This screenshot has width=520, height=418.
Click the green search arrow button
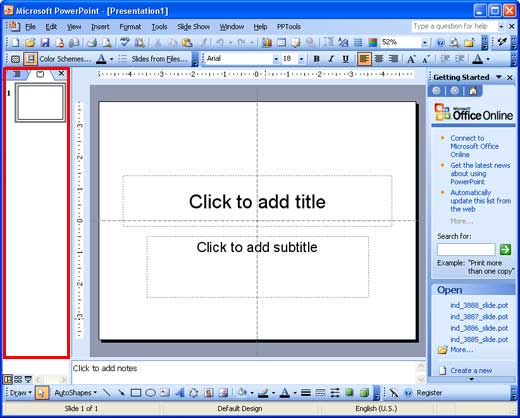[505, 249]
